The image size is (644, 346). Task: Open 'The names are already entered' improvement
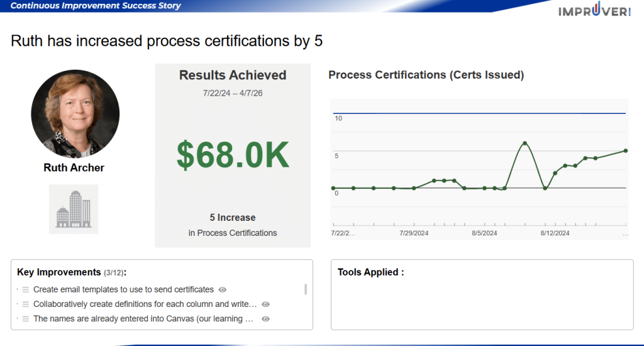[x=143, y=319]
